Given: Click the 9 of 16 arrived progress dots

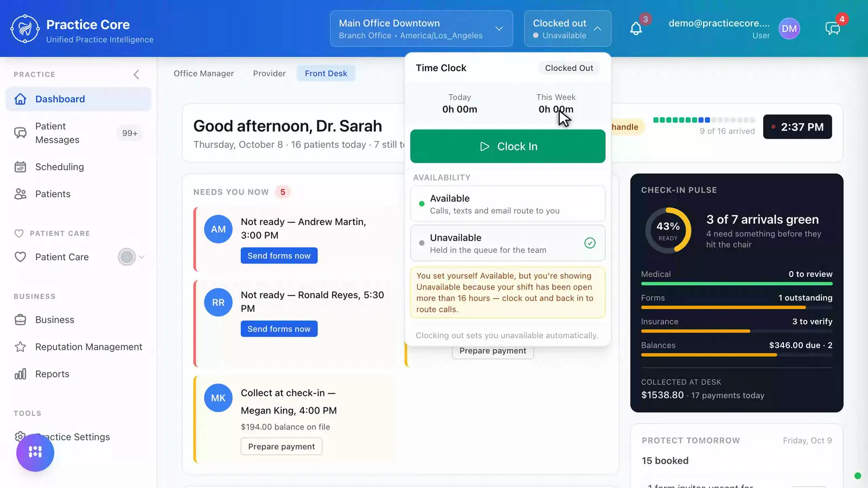Looking at the screenshot, I should pyautogui.click(x=704, y=120).
